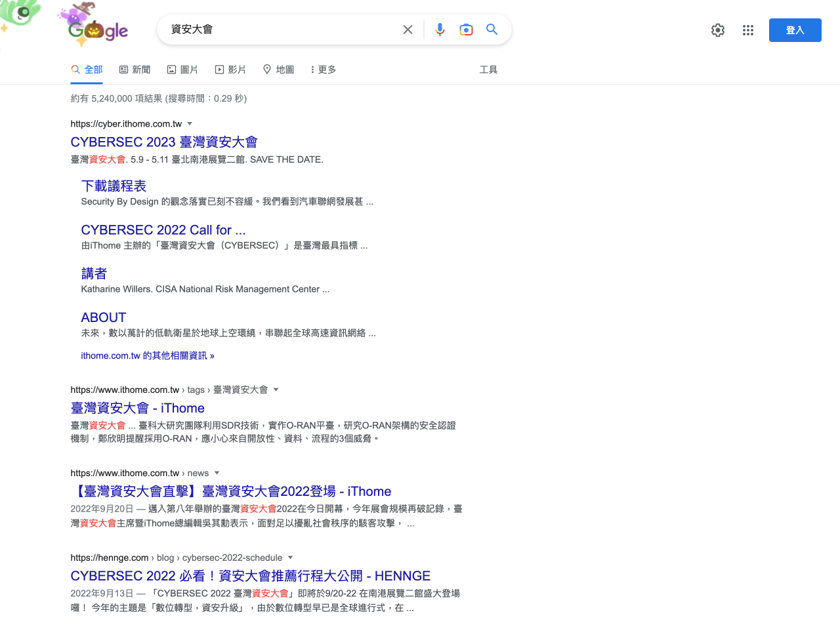Switch to the 地圖 tab
Image resolution: width=840 pixels, height=629 pixels.
[x=278, y=70]
